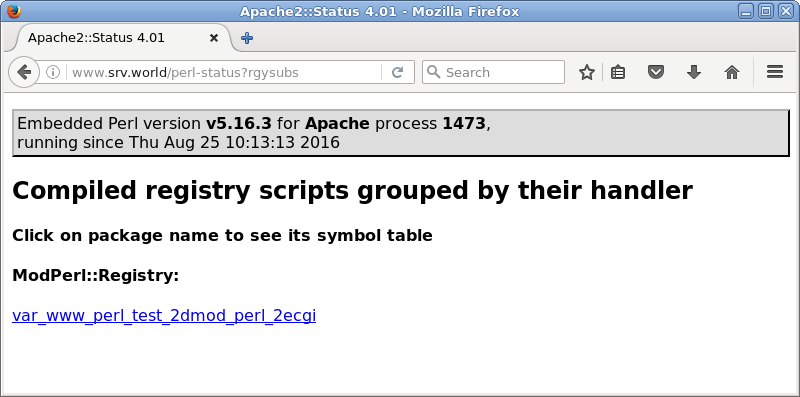Open the var_www_perl_test_2dmod_perl_2ecgi link
The width and height of the screenshot is (800, 397).
coord(164,316)
